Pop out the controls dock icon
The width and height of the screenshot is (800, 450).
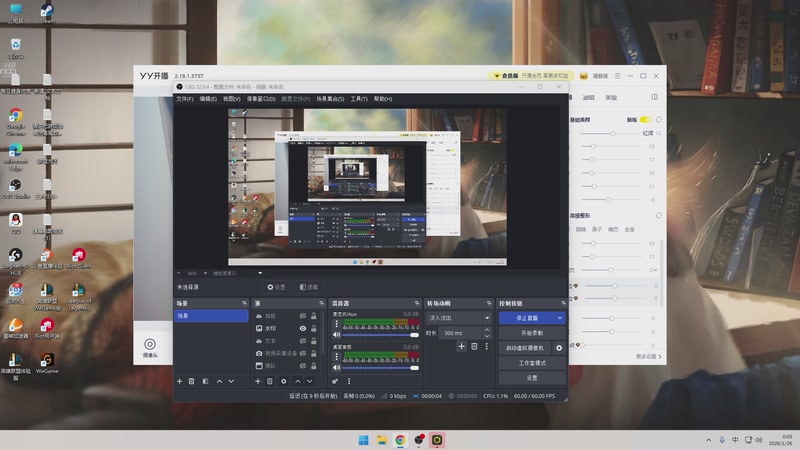click(563, 303)
